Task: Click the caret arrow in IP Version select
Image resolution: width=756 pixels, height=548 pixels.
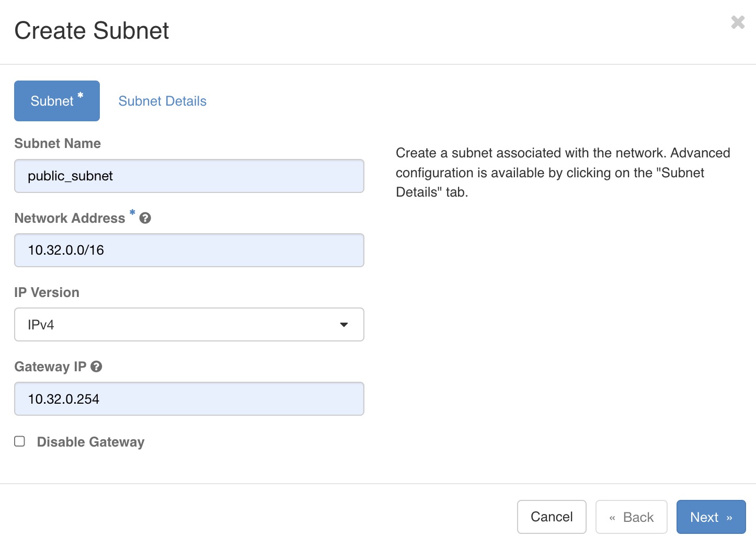Action: pyautogui.click(x=344, y=325)
